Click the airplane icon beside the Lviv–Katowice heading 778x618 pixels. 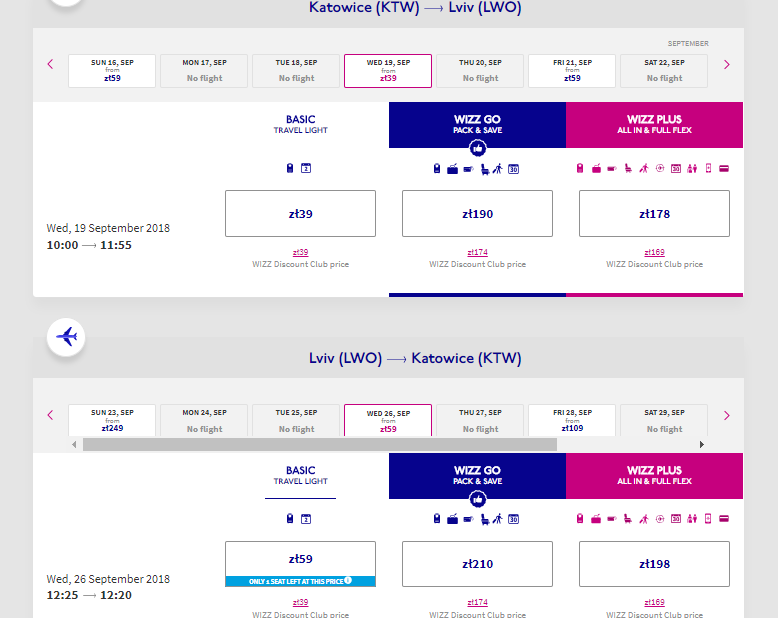(x=66, y=336)
